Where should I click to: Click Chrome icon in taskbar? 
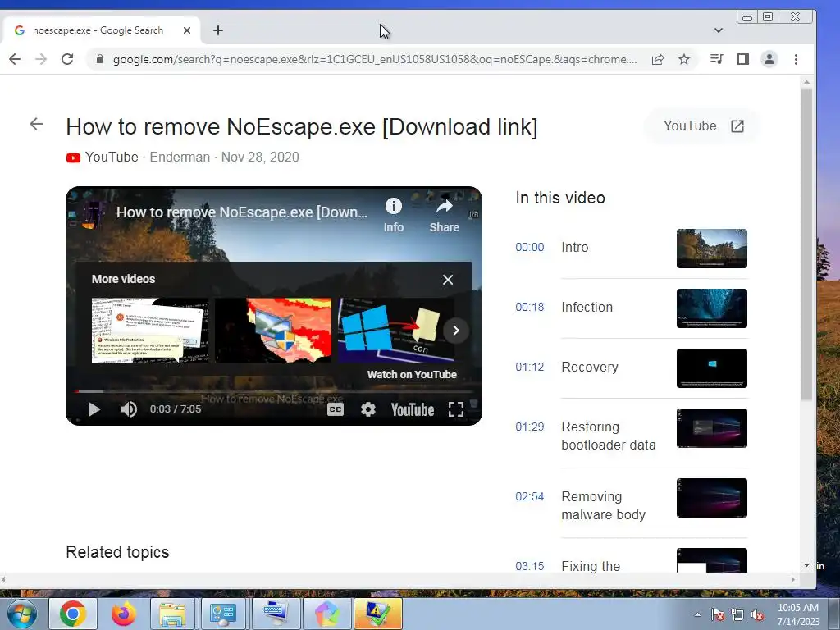(x=73, y=614)
